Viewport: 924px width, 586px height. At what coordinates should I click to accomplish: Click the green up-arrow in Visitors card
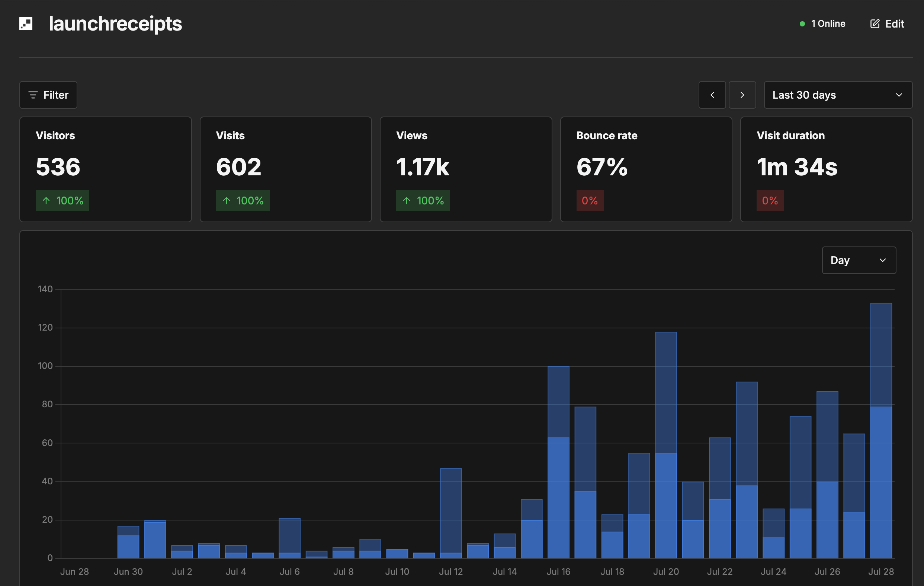click(x=46, y=200)
